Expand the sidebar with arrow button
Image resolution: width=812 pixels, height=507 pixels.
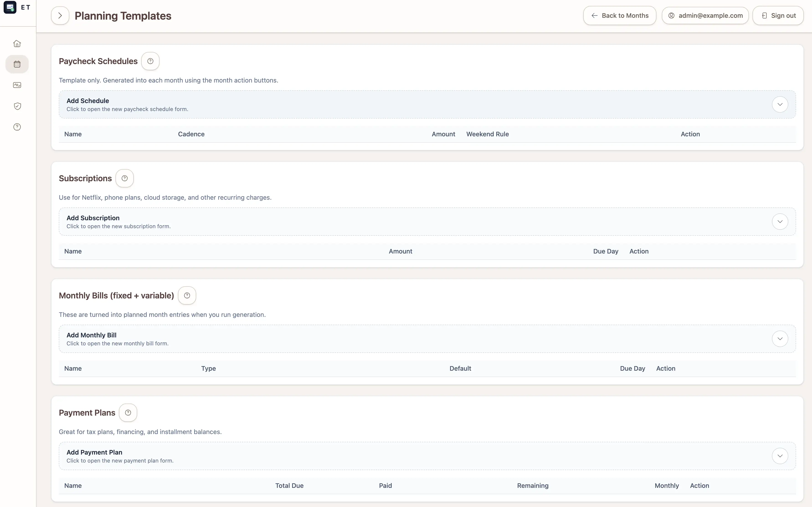60,16
